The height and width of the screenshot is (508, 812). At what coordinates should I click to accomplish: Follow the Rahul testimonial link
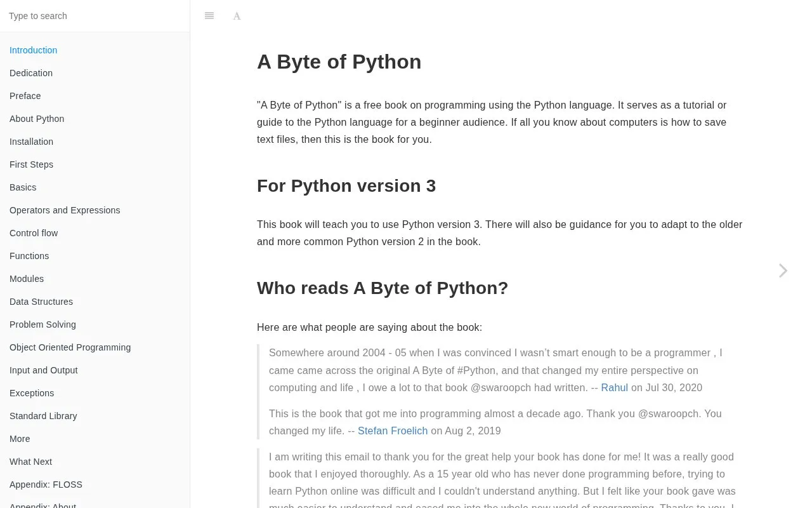pyautogui.click(x=614, y=387)
